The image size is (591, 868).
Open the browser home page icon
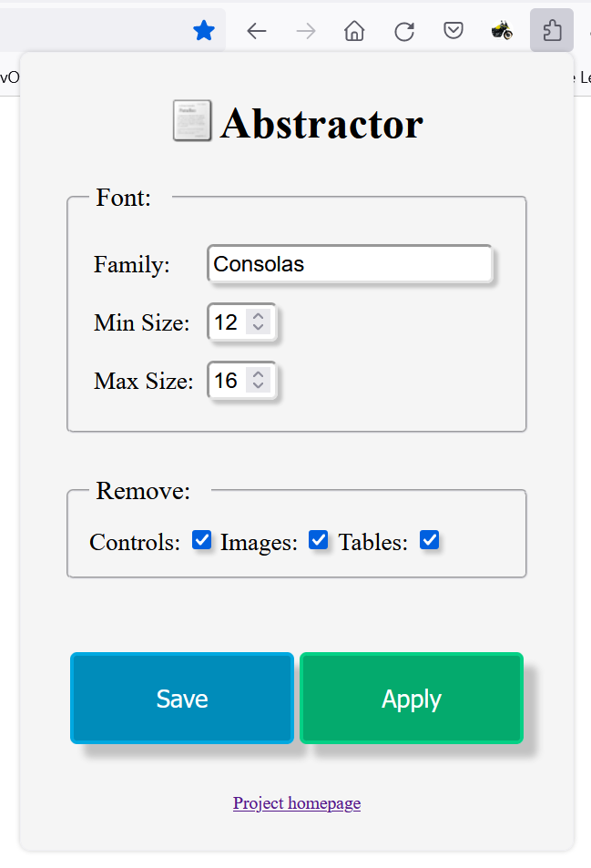[354, 31]
